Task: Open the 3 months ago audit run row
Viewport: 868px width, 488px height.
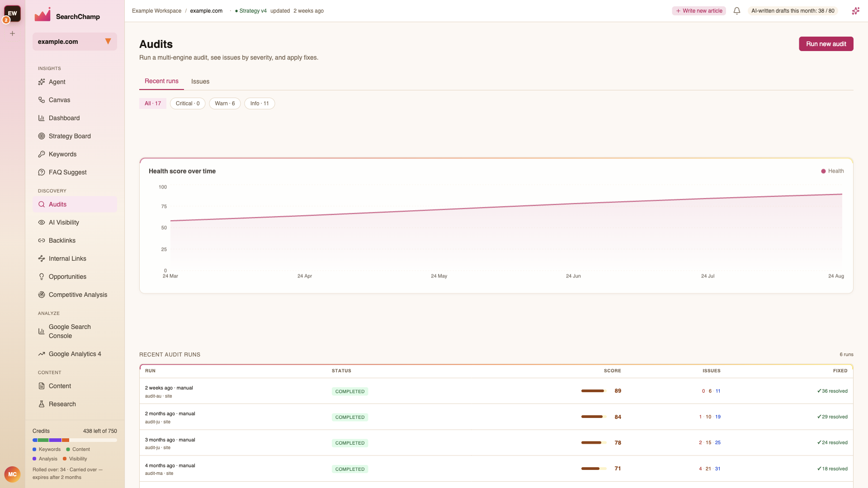Action: tap(496, 443)
